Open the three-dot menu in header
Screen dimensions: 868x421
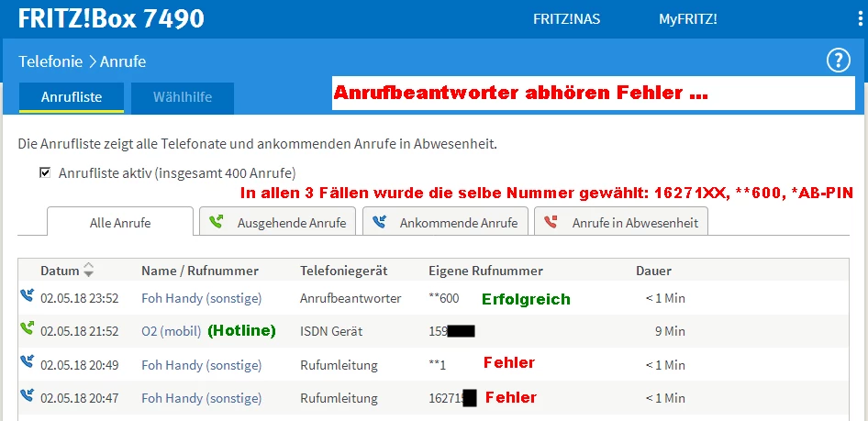pos(861,19)
